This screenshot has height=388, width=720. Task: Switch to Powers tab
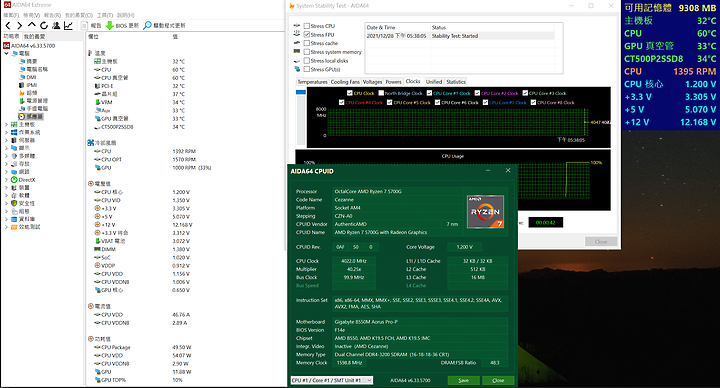(394, 82)
